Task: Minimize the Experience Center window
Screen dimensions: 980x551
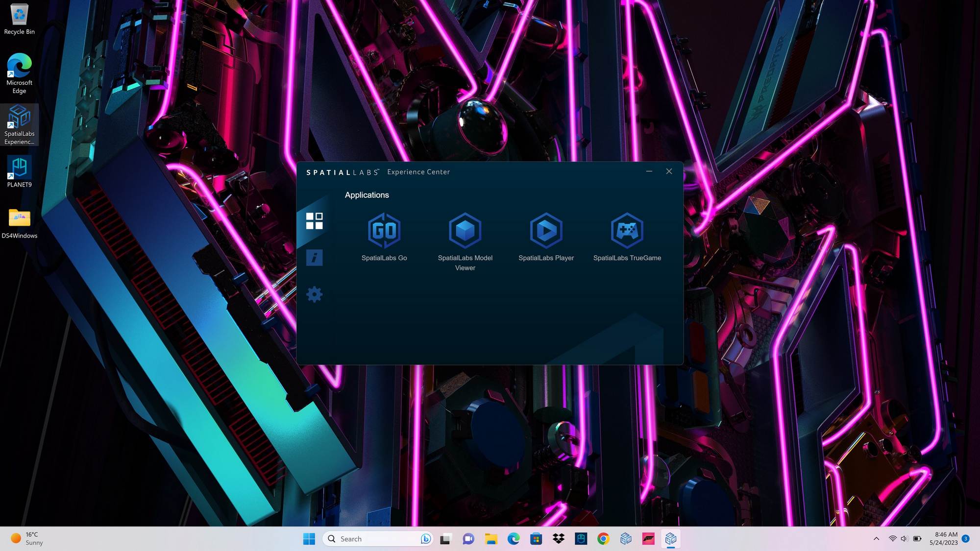Action: click(649, 171)
